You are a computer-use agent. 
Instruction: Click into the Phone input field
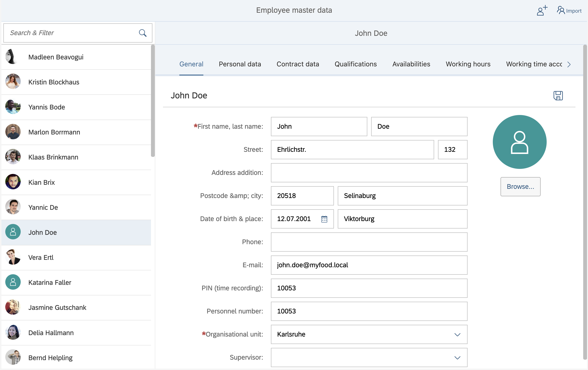click(369, 242)
